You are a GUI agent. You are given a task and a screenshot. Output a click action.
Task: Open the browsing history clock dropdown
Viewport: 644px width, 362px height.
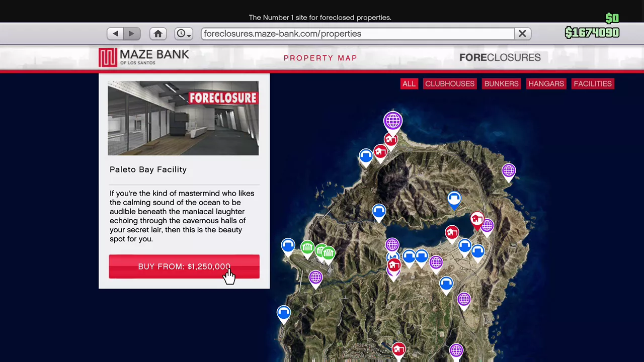(184, 34)
